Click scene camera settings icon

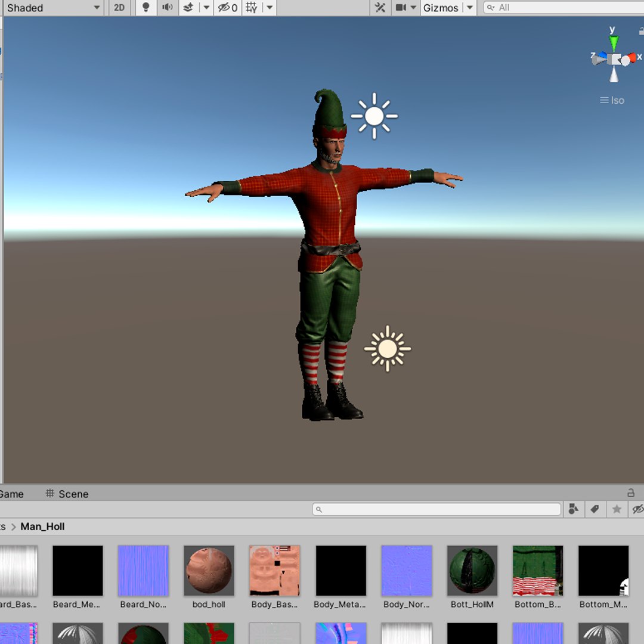(401, 8)
